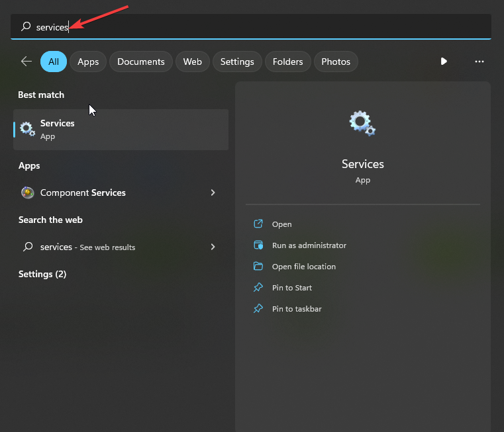504x432 pixels.
Task: Click the search magnifier icon in search box
Action: pos(26,26)
